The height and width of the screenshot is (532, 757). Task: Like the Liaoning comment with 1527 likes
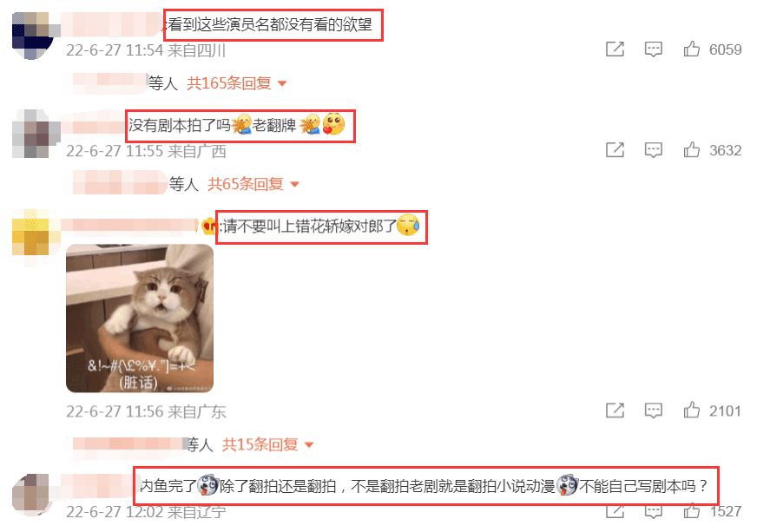[691, 511]
